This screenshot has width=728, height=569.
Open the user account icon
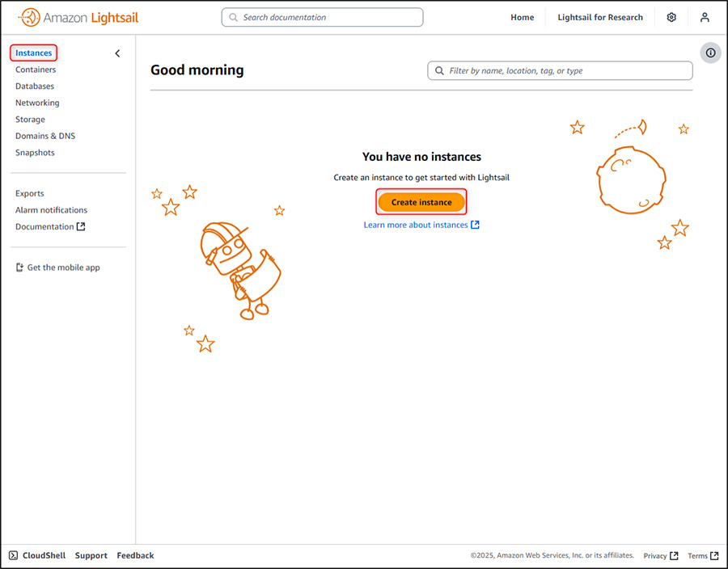tap(705, 17)
